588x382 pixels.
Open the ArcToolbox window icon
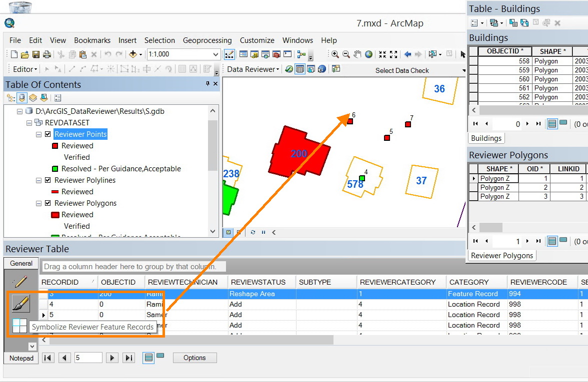276,54
